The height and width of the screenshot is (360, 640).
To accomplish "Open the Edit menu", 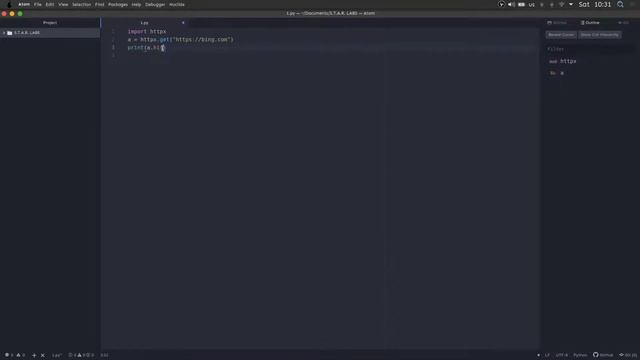I will (50, 4).
